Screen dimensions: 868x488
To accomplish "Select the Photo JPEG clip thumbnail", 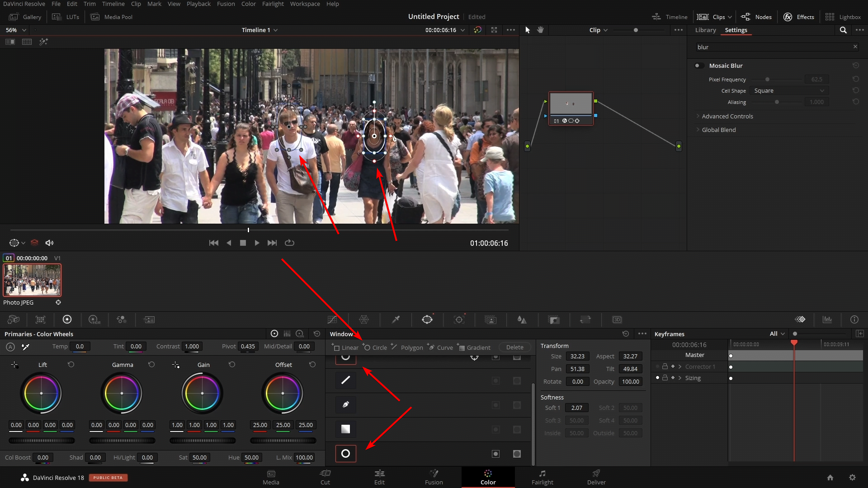I will click(x=32, y=280).
